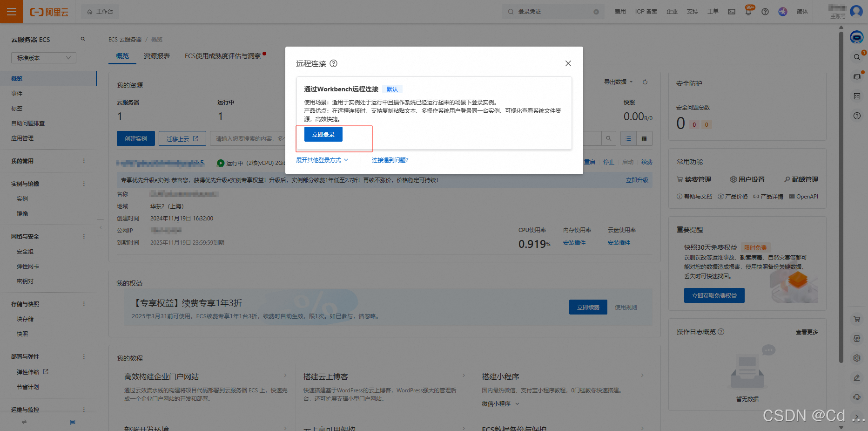The height and width of the screenshot is (431, 868).
Task: Click the 迁移上云 button
Action: coord(182,138)
